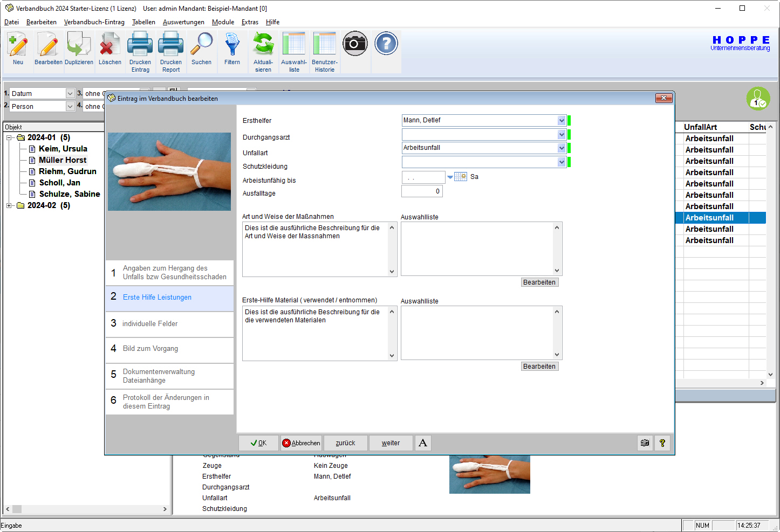Click Bearbeiten under Material Auswahlliste
The height and width of the screenshot is (532, 780).
pyautogui.click(x=539, y=367)
